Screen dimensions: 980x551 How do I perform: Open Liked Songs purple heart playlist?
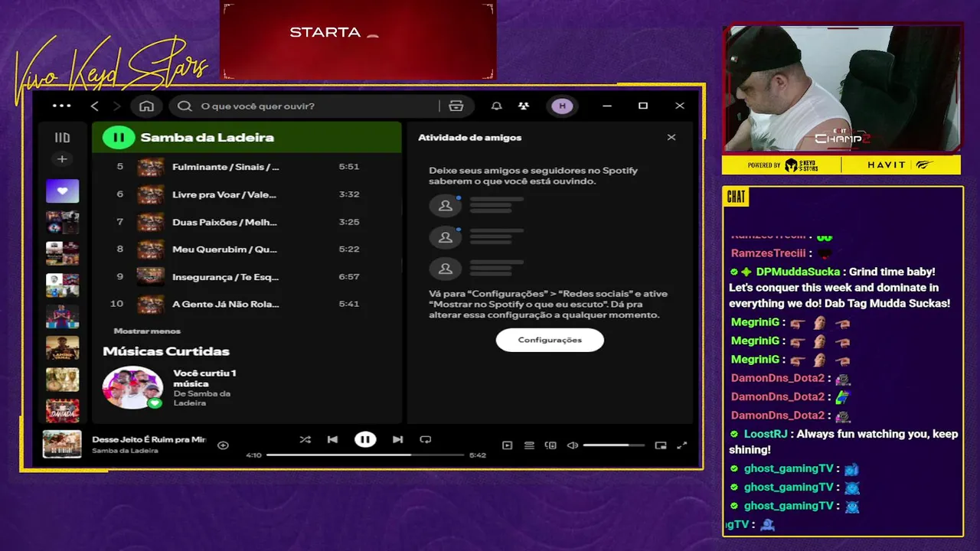(62, 191)
